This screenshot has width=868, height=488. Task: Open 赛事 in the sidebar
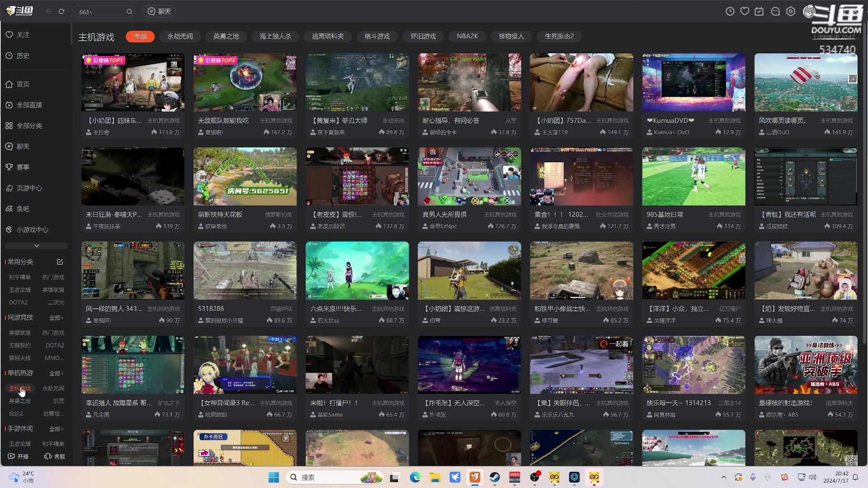click(x=18, y=167)
